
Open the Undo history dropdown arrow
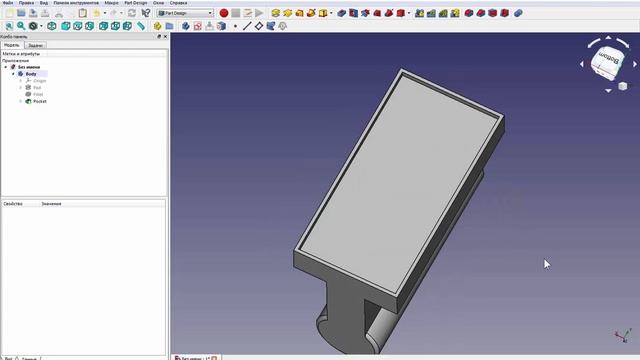(104, 13)
